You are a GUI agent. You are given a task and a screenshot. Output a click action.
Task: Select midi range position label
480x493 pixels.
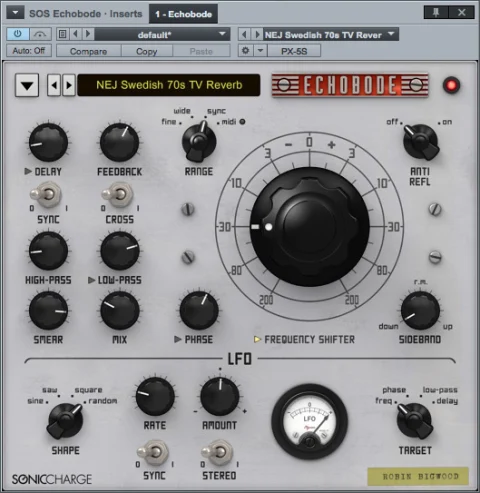[x=229, y=122]
